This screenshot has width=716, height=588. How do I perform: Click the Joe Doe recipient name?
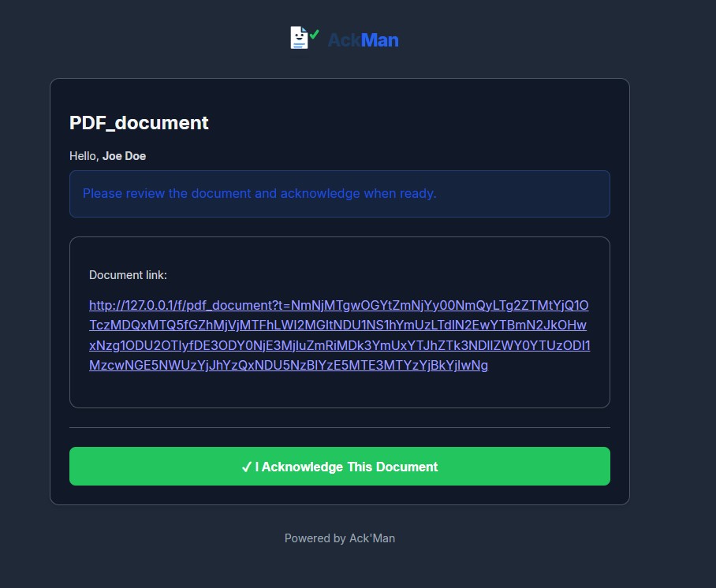pos(125,156)
